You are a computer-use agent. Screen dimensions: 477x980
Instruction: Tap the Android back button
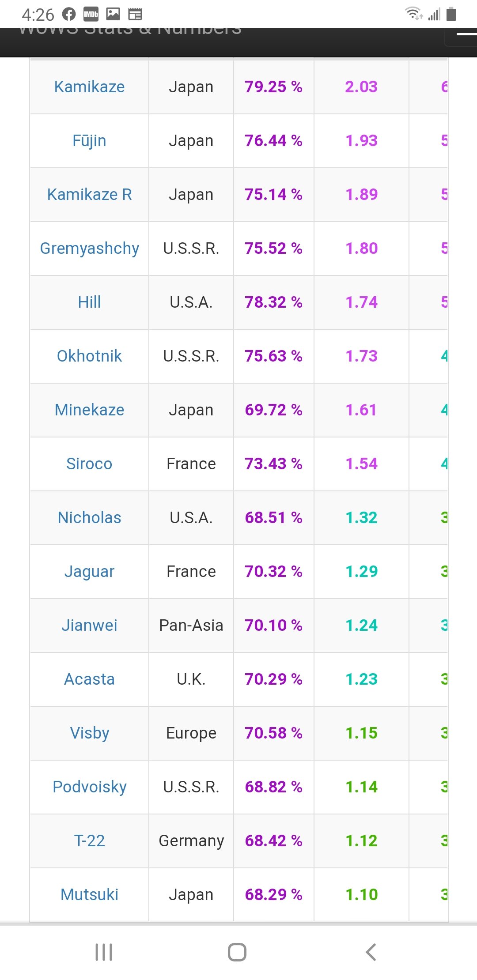[x=371, y=952]
